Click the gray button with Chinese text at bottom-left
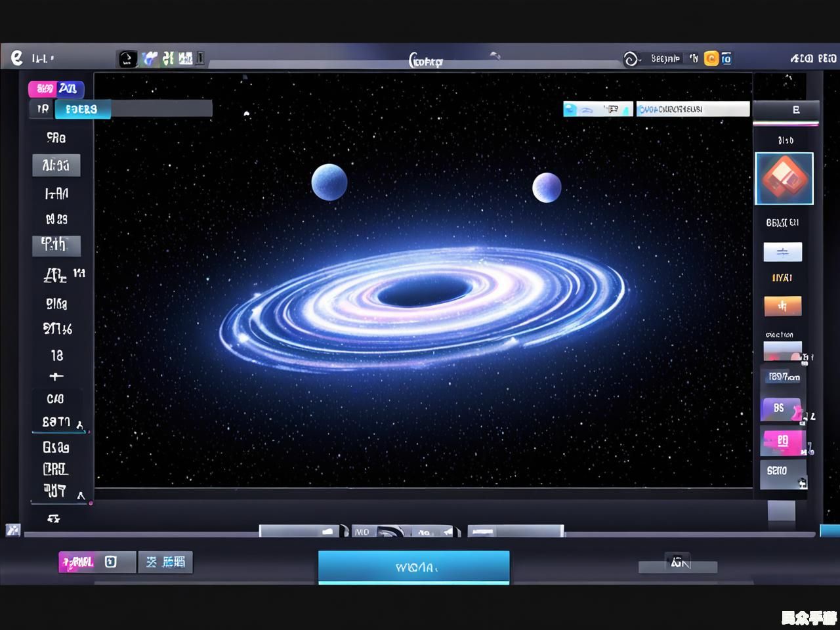Viewport: 840px width, 630px height. [165, 562]
